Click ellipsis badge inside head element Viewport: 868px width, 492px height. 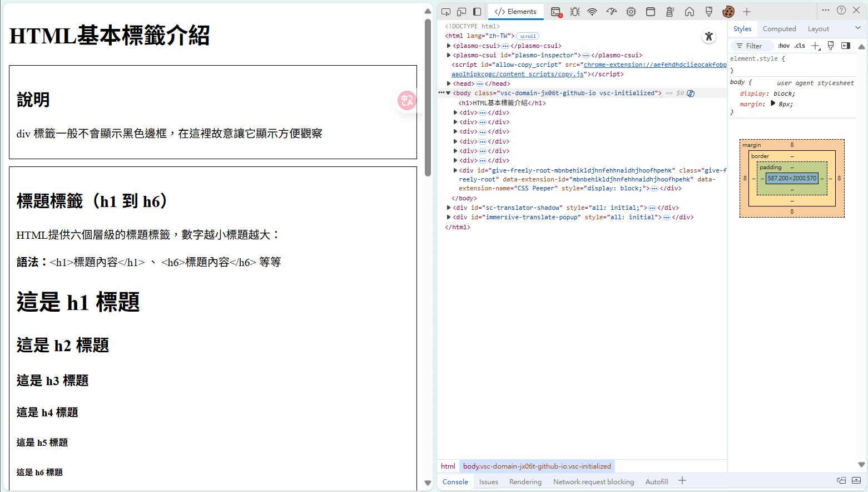point(480,84)
